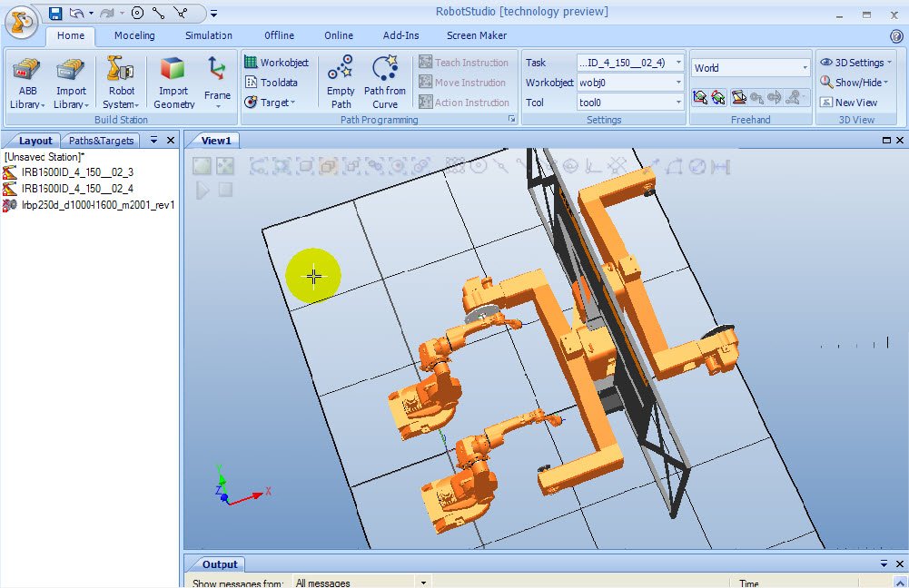Switch to the Modeling ribbon tab
909x588 pixels.
[134, 35]
